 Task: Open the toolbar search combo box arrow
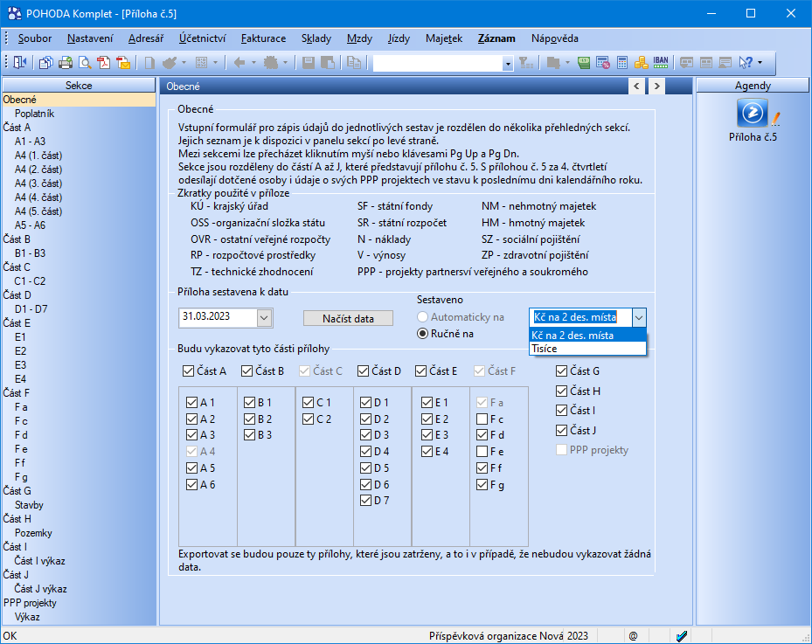click(x=508, y=64)
